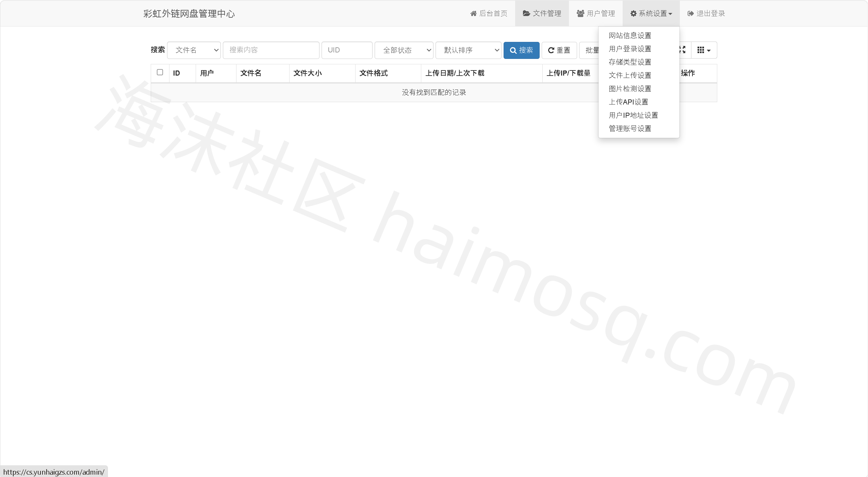Open 文件上传设置 option
This screenshot has width=868, height=477.
[639, 75]
